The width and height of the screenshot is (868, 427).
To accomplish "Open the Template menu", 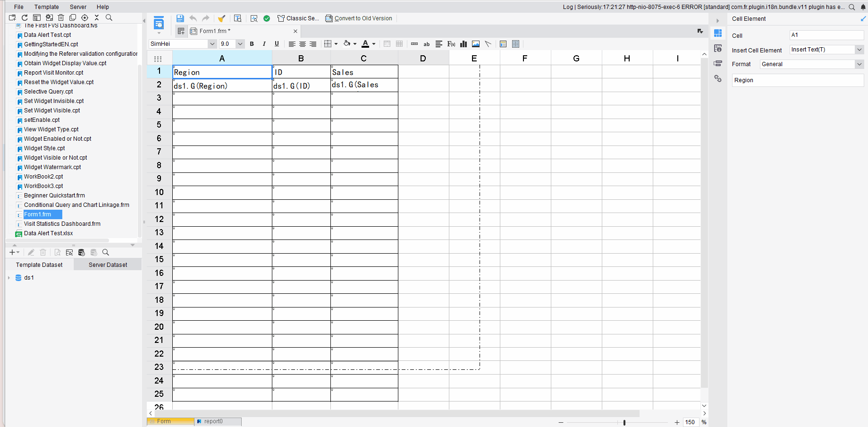I will click(47, 7).
